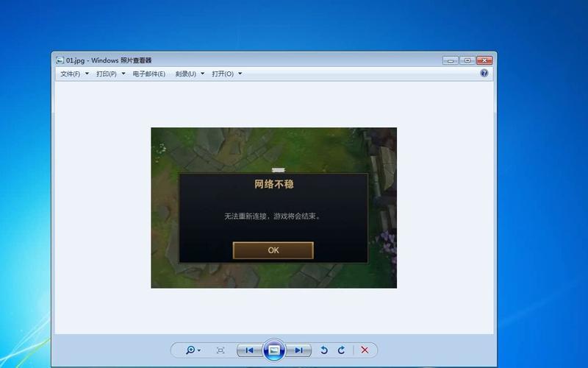Image resolution: width=588 pixels, height=368 pixels.
Task: Click the 01.jpg - Windows 照片查看器 title text
Action: tap(109, 60)
